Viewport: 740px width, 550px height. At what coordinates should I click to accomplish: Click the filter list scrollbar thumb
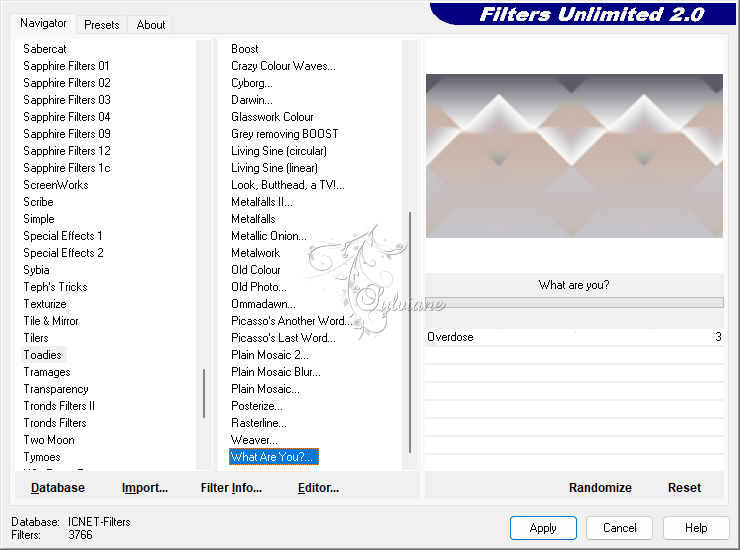click(x=410, y=332)
